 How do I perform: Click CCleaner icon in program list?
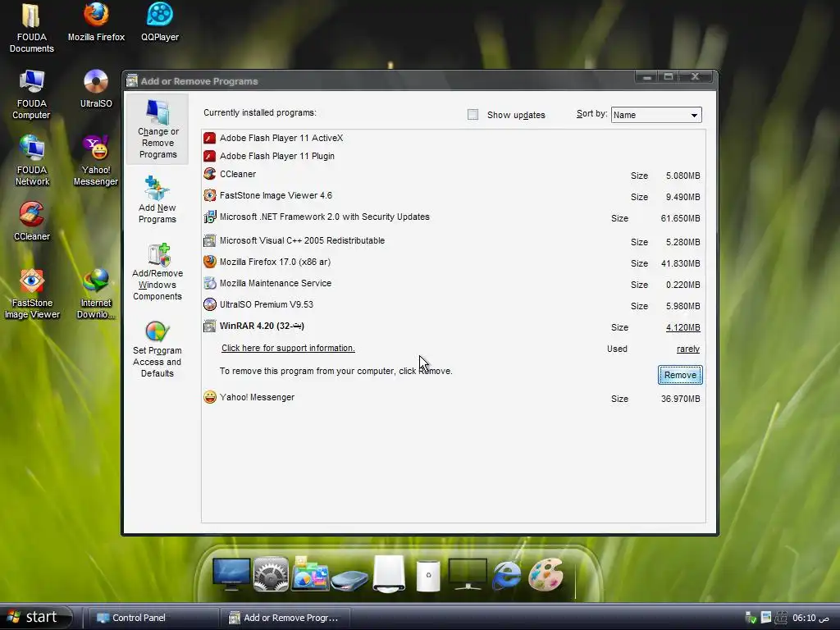[209, 174]
